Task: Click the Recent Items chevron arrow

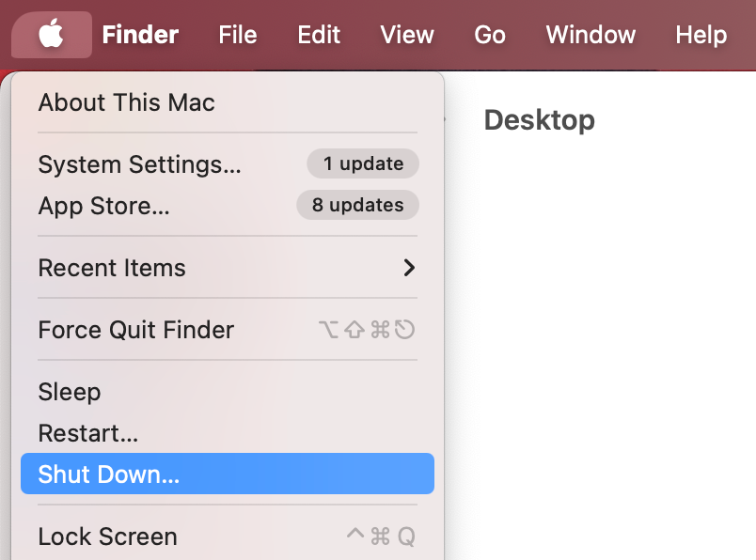Action: pyautogui.click(x=408, y=268)
